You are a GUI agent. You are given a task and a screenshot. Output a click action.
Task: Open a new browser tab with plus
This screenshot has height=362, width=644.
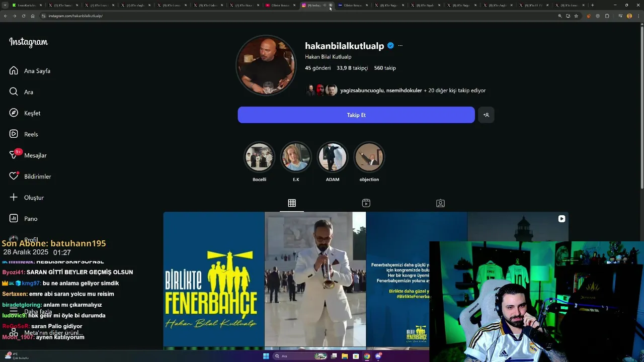(x=592, y=5)
